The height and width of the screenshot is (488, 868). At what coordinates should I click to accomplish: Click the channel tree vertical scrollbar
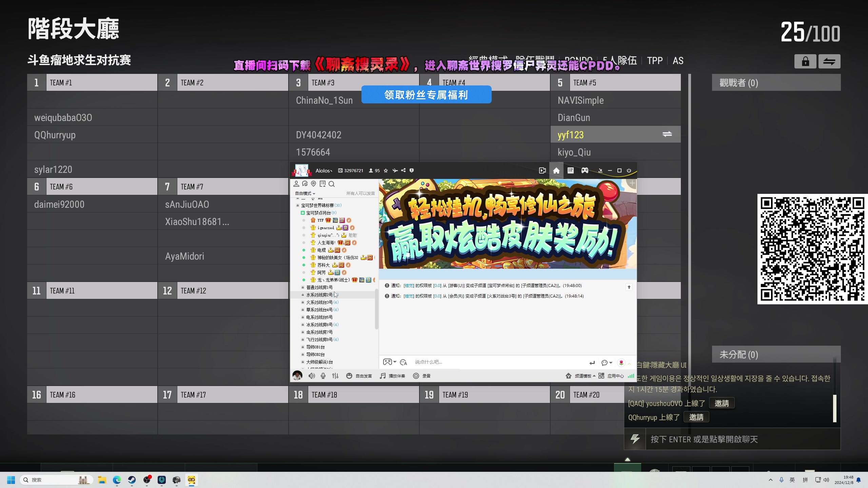376,308
